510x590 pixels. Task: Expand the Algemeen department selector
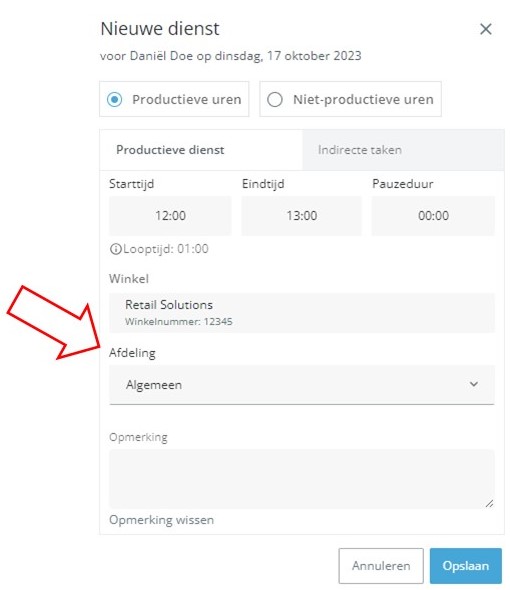[301, 385]
